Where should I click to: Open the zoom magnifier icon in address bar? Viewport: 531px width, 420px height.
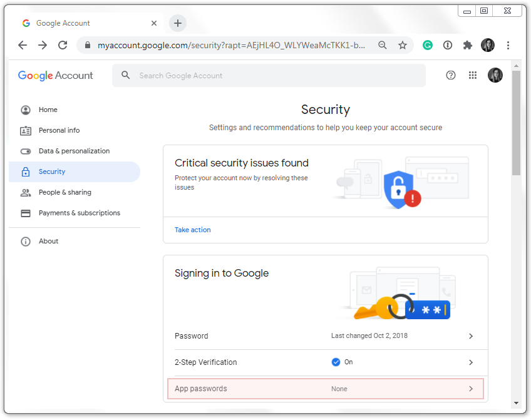[383, 45]
